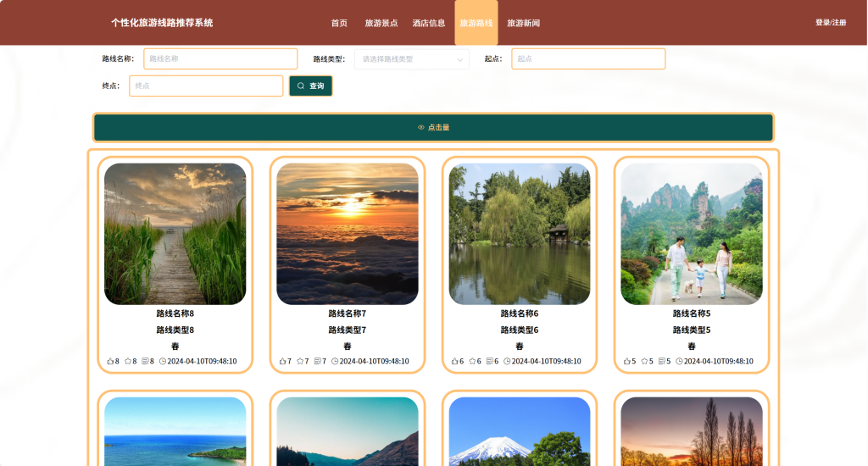Click star icon on 路线名称8 card

[x=128, y=362]
